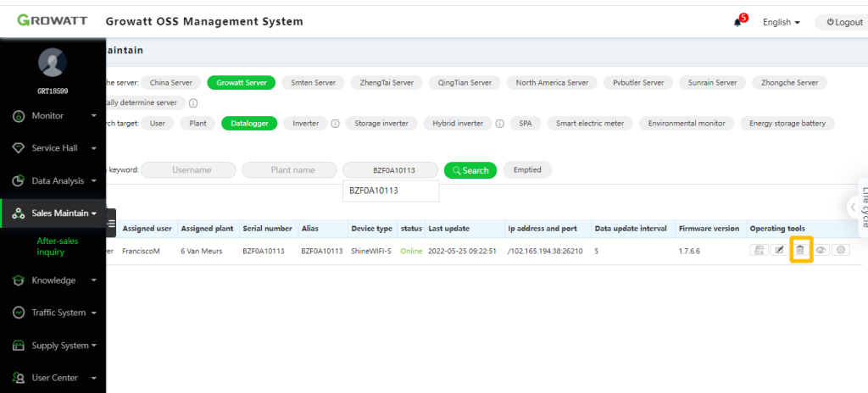Focus the Username search field
The width and height of the screenshot is (868, 393).
click(x=188, y=170)
